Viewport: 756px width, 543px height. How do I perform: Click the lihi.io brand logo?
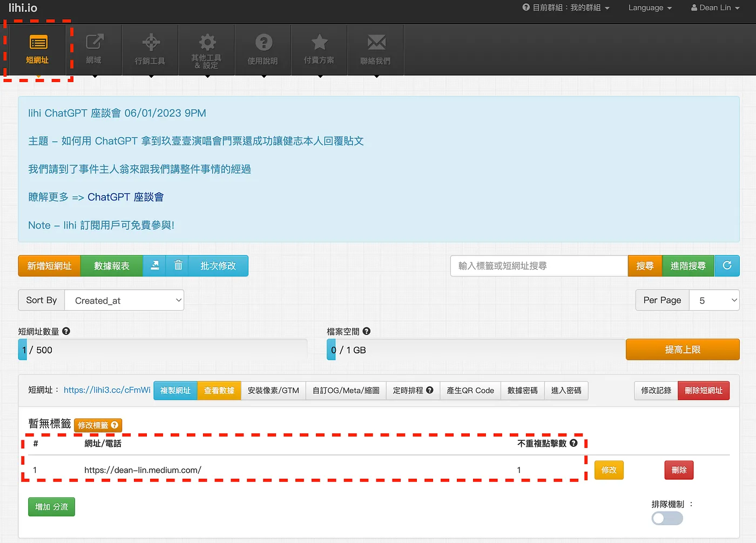[23, 8]
